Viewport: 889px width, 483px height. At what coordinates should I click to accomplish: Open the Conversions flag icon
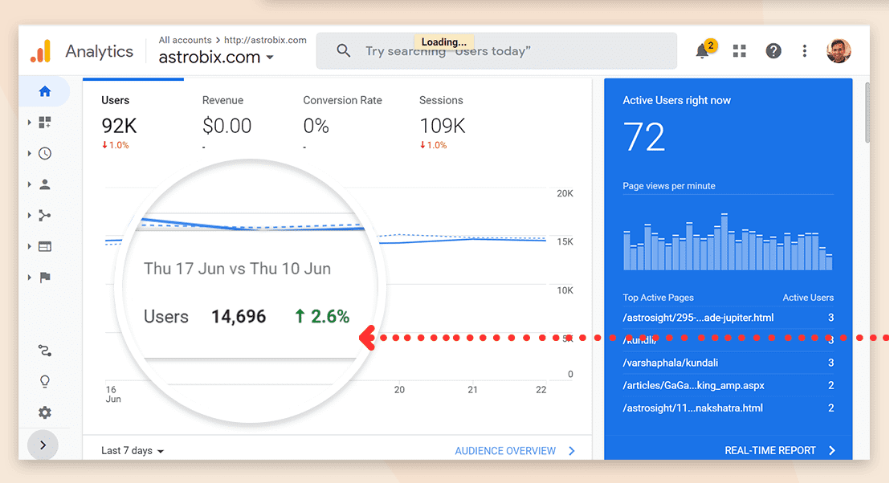click(x=44, y=278)
